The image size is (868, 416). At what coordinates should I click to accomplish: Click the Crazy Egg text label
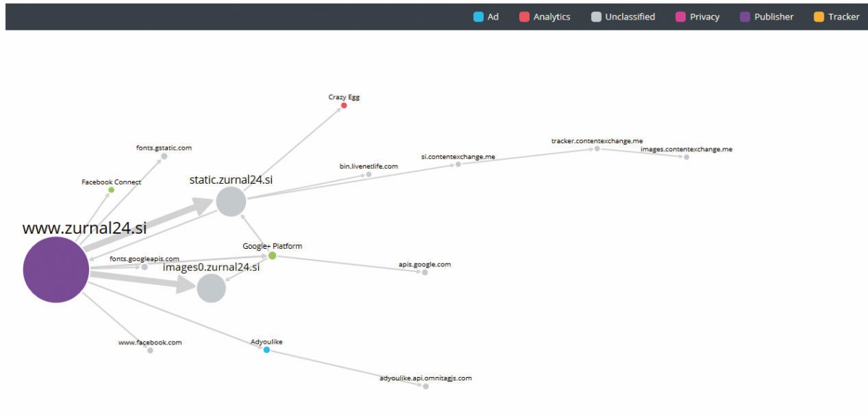344,96
